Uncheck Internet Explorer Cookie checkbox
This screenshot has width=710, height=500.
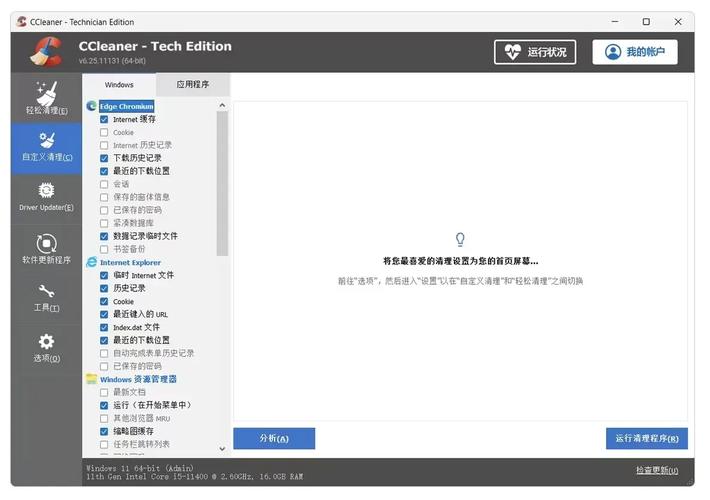[104, 302]
